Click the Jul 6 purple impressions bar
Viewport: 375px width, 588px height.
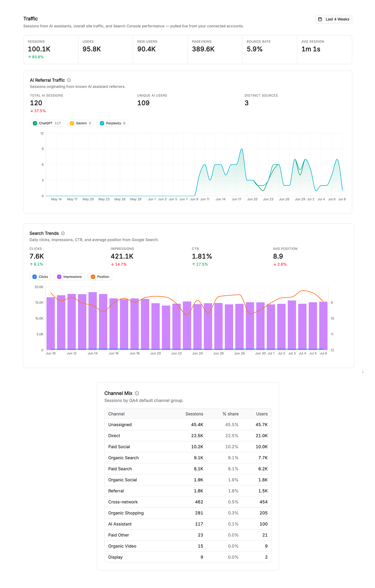coord(323,326)
